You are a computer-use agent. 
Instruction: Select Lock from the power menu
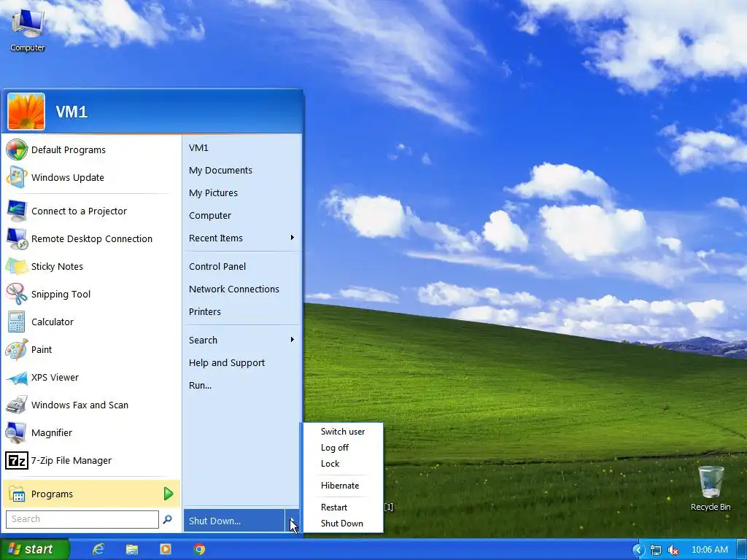[x=343, y=464]
